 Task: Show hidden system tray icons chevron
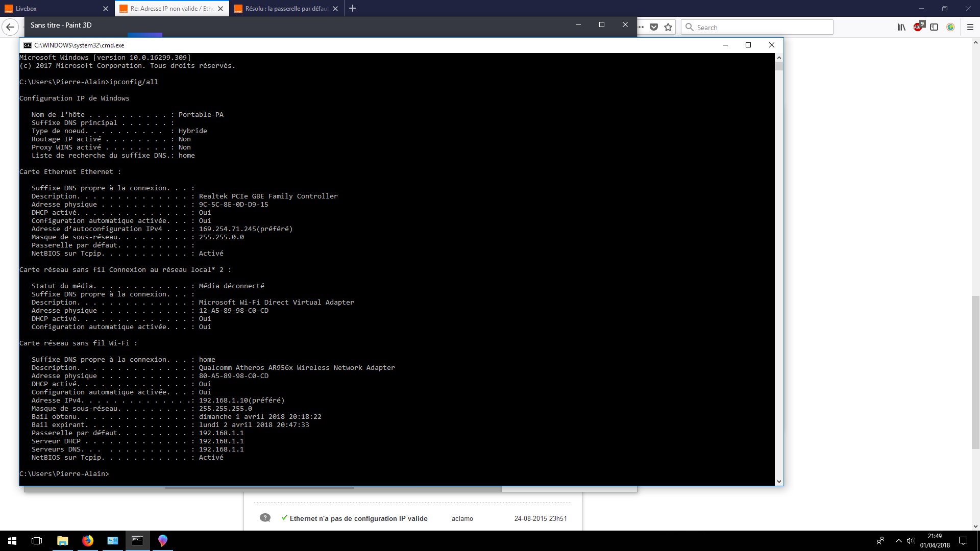(x=898, y=541)
